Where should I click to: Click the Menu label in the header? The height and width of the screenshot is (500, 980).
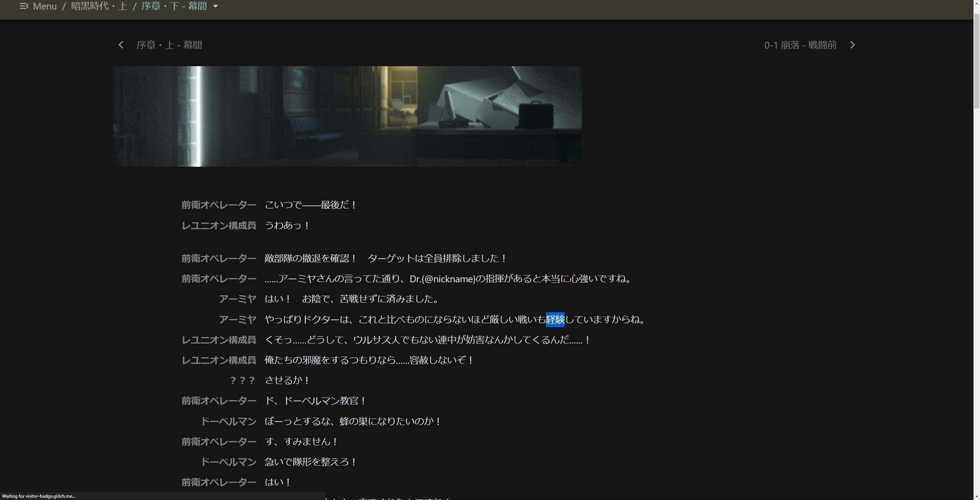44,6
